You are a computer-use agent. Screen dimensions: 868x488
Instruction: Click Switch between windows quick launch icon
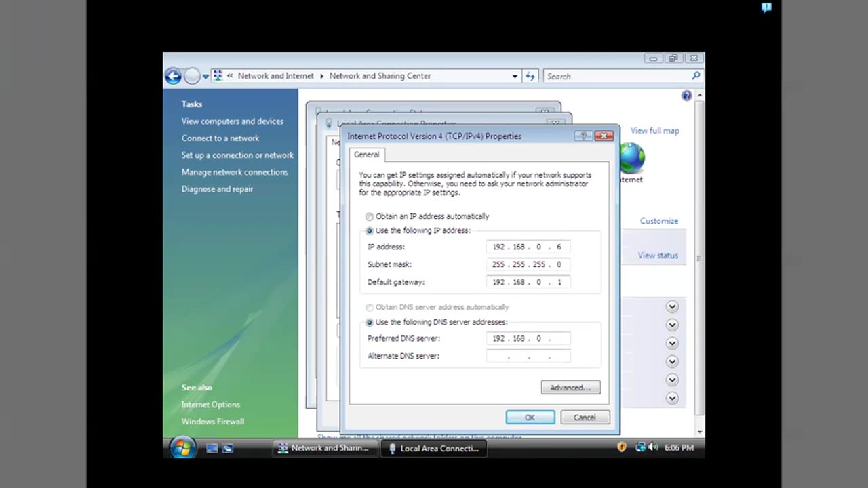coord(228,448)
